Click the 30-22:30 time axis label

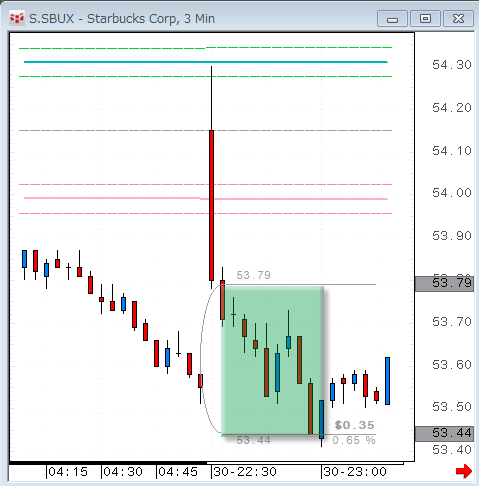coord(245,472)
